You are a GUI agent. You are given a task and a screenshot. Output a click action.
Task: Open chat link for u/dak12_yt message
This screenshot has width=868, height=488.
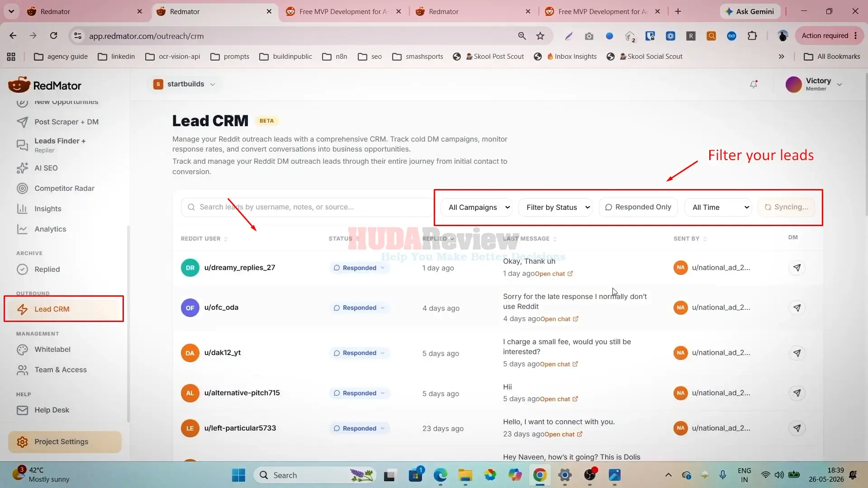pos(559,364)
